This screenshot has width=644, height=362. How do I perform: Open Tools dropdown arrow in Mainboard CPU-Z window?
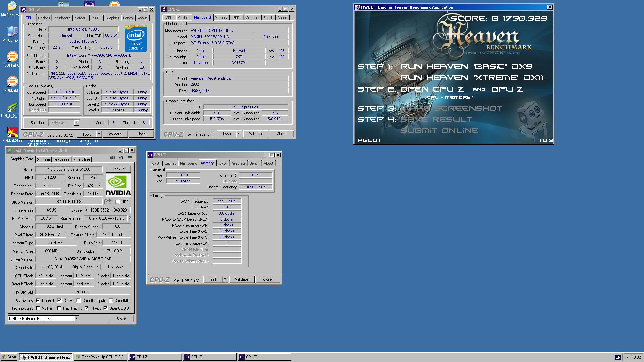(x=239, y=134)
